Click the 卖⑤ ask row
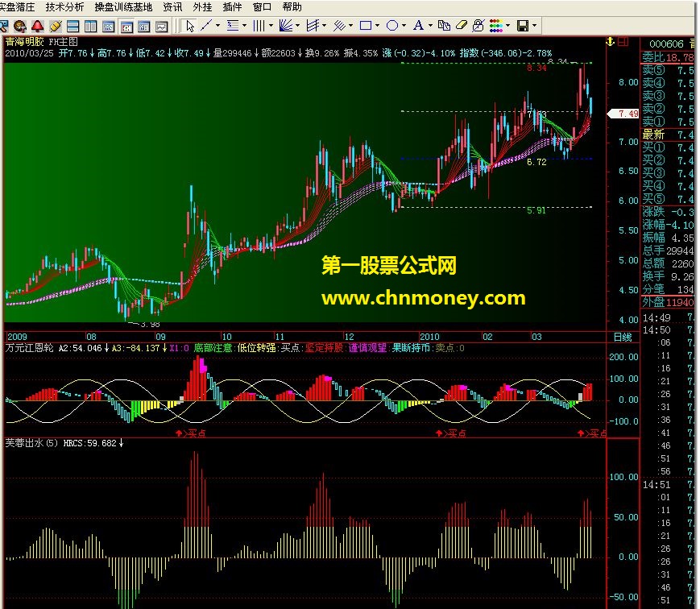 pos(668,70)
